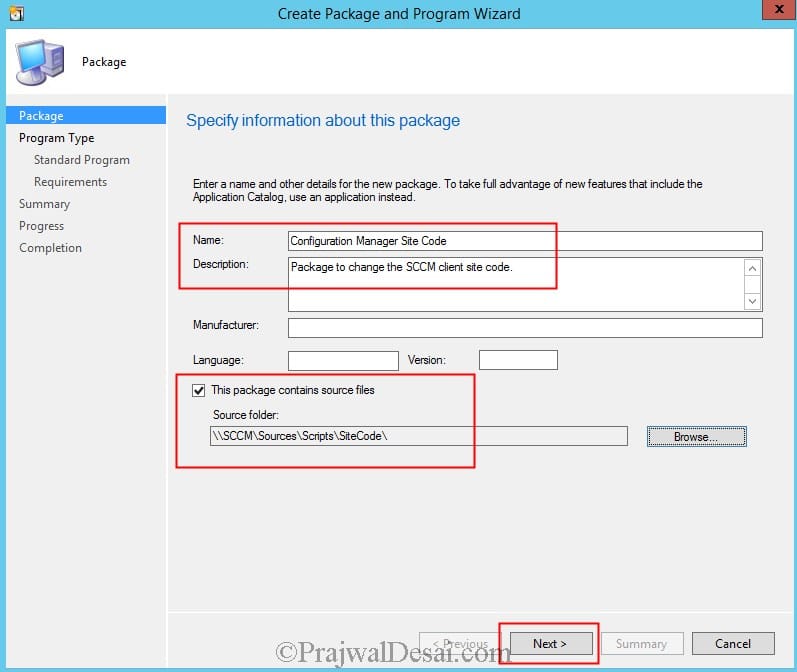
Task: Click the Description scroll down arrow
Action: pyautogui.click(x=752, y=301)
